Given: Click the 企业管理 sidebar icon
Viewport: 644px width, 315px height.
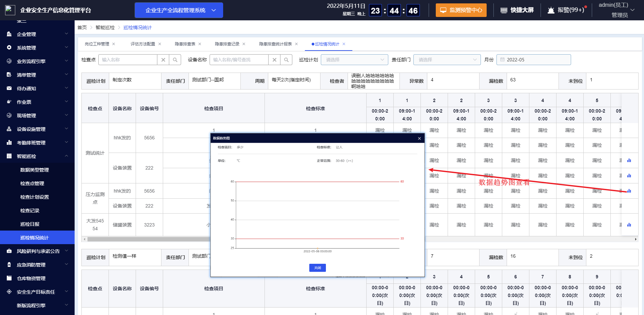Looking at the screenshot, I should pyautogui.click(x=9, y=34).
